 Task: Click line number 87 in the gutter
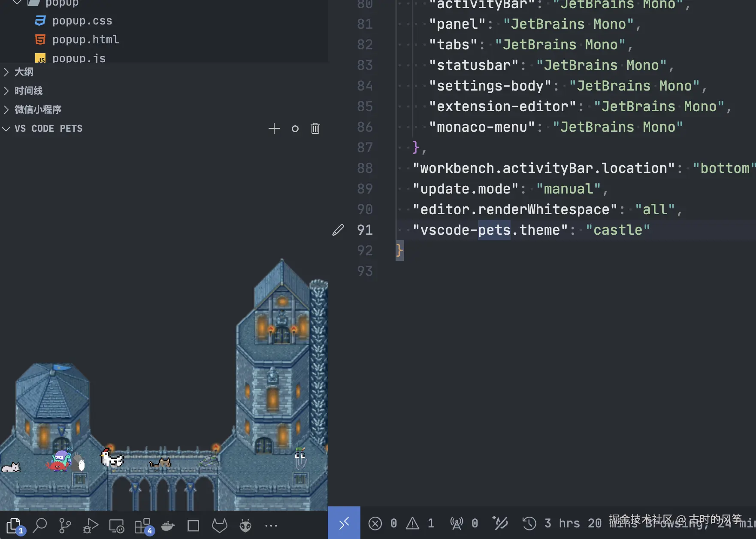click(365, 148)
